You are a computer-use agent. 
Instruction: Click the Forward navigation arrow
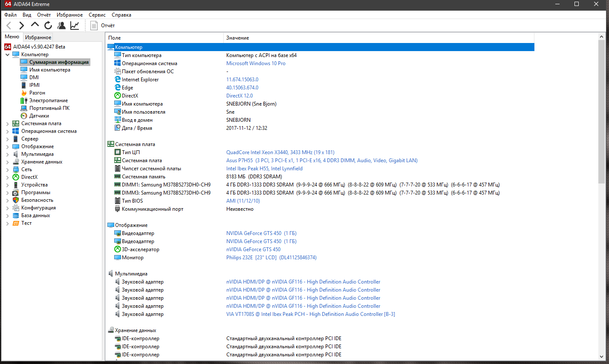pos(22,26)
